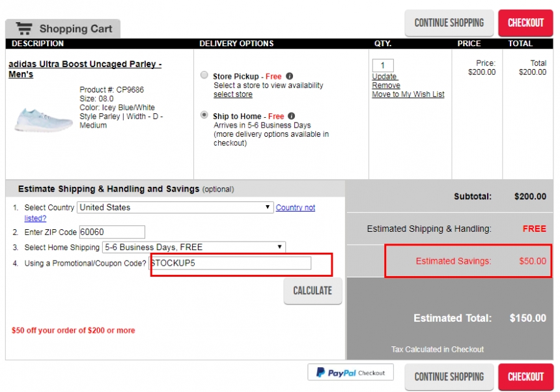Click the DESCRIPTION column header

click(x=38, y=44)
